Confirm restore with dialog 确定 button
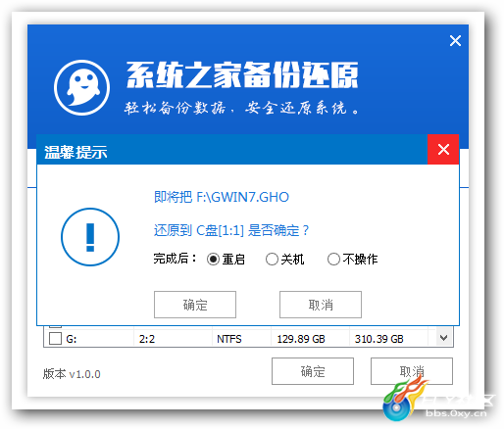Screen dimensions: 504x429 coord(195,305)
